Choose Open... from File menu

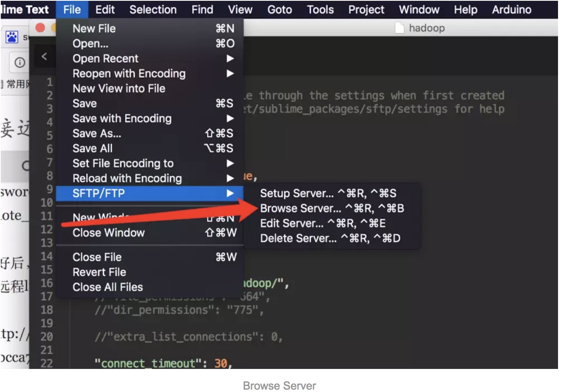(150, 43)
